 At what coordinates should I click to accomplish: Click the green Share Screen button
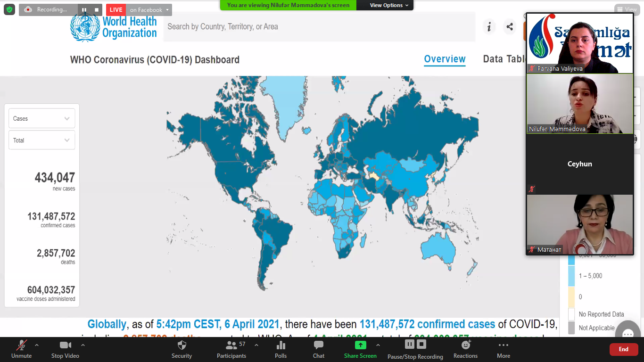pyautogui.click(x=360, y=349)
